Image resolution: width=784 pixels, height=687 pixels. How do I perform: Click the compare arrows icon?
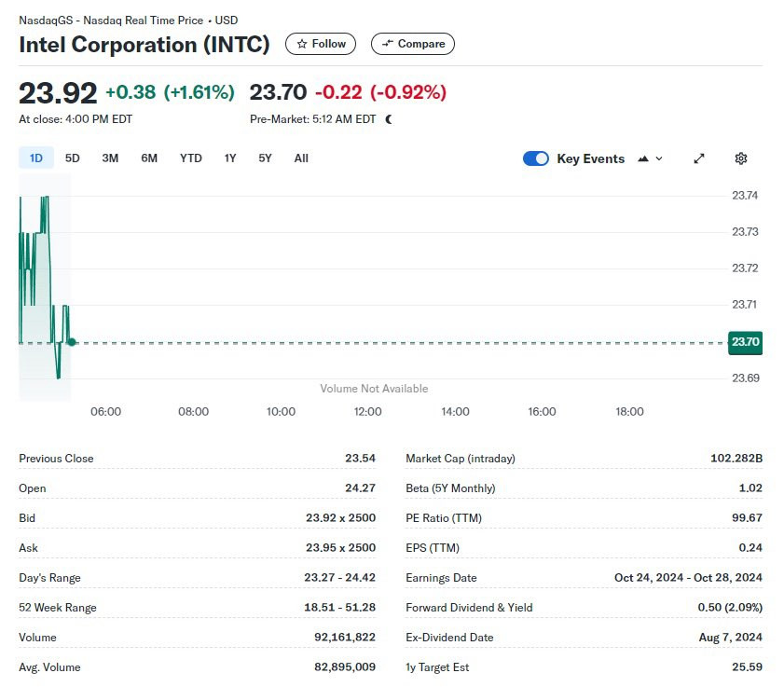click(x=388, y=44)
